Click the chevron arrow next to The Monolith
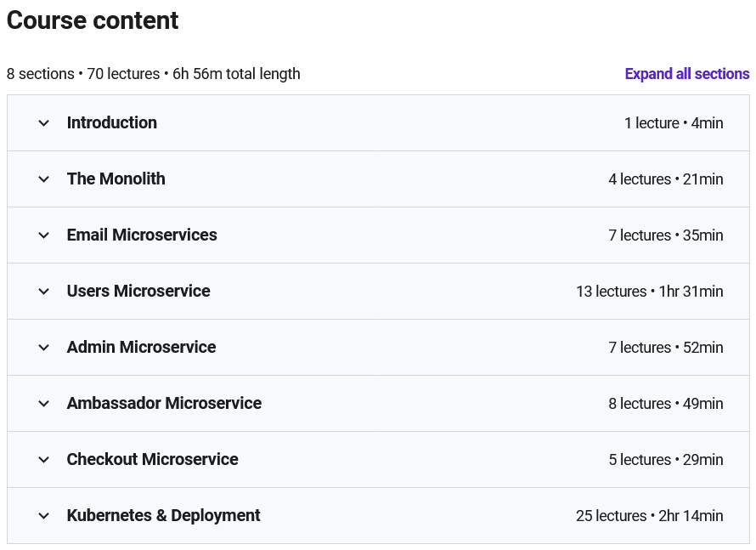Image resolution: width=756 pixels, height=550 pixels. pyautogui.click(x=44, y=179)
